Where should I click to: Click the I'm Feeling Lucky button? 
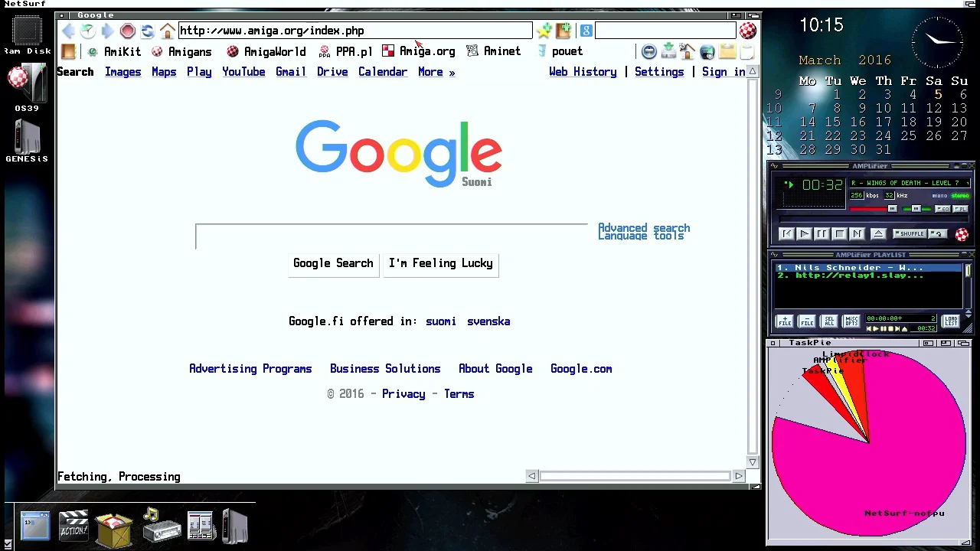[440, 263]
